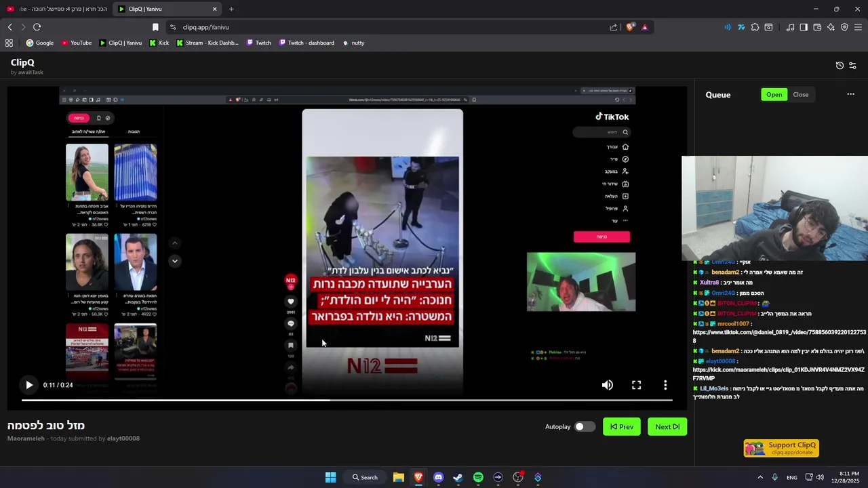The height and width of the screenshot is (488, 868).
Task: Open Brave Shields icon
Action: coord(631,27)
